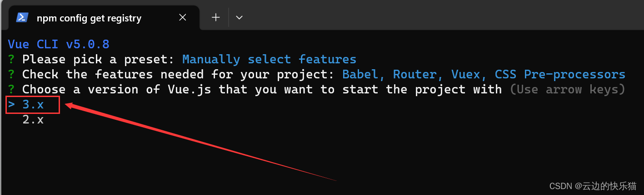Select the 3.x Vue version option
Image resolution: width=644 pixels, height=195 pixels.
[x=33, y=104]
